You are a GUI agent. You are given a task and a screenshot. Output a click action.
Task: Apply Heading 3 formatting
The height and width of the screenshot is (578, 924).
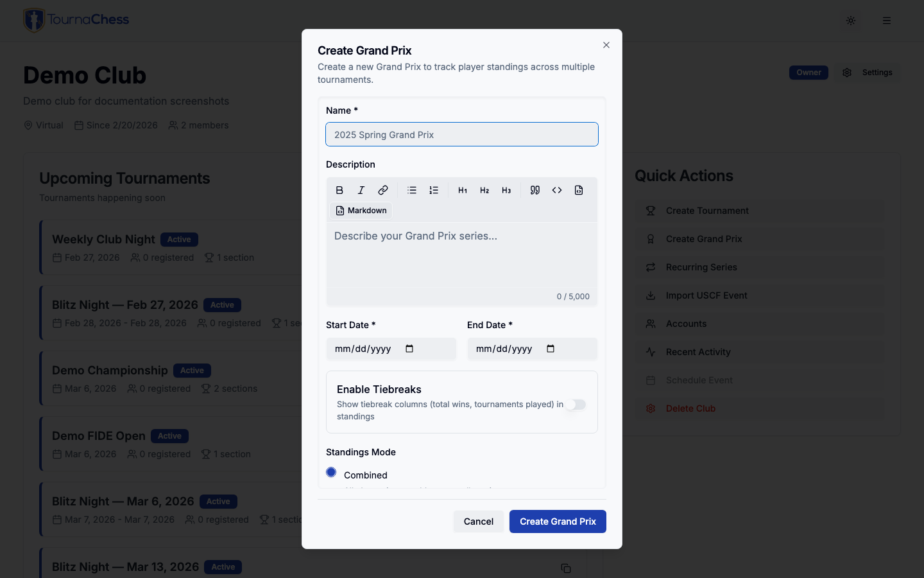point(506,190)
